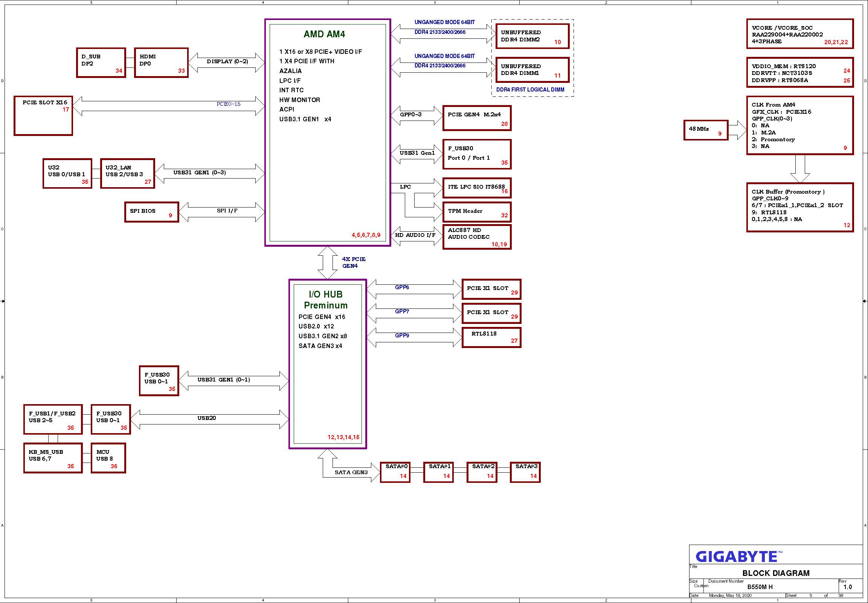Select the "USB20" arrow label

tap(207, 418)
